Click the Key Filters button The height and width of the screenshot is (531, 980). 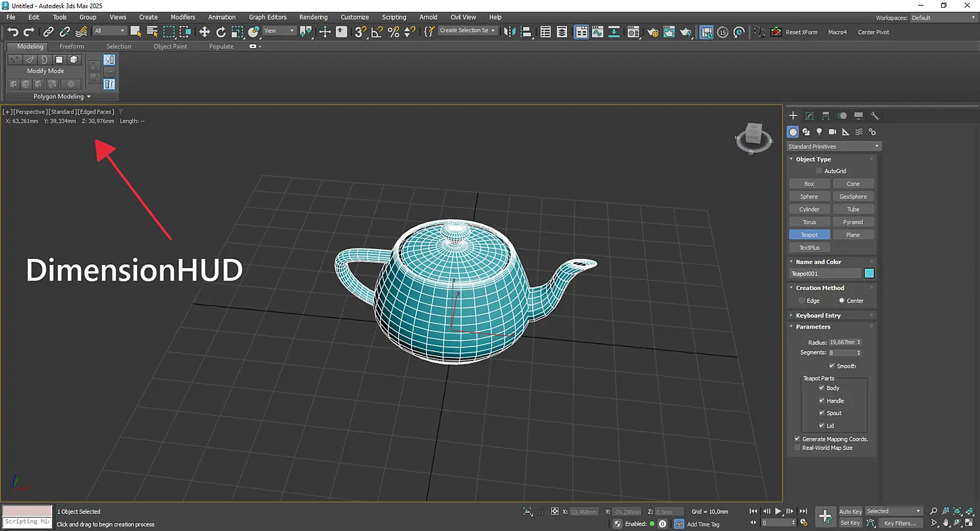[x=900, y=523]
